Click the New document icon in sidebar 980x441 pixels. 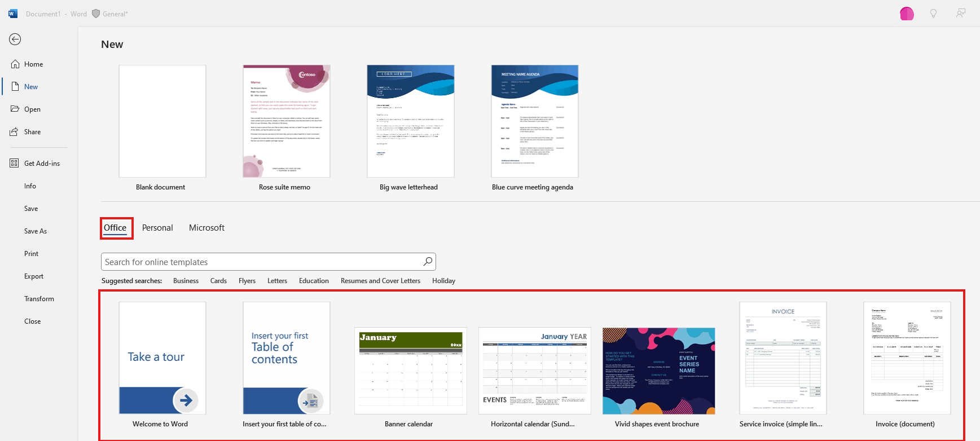point(15,87)
